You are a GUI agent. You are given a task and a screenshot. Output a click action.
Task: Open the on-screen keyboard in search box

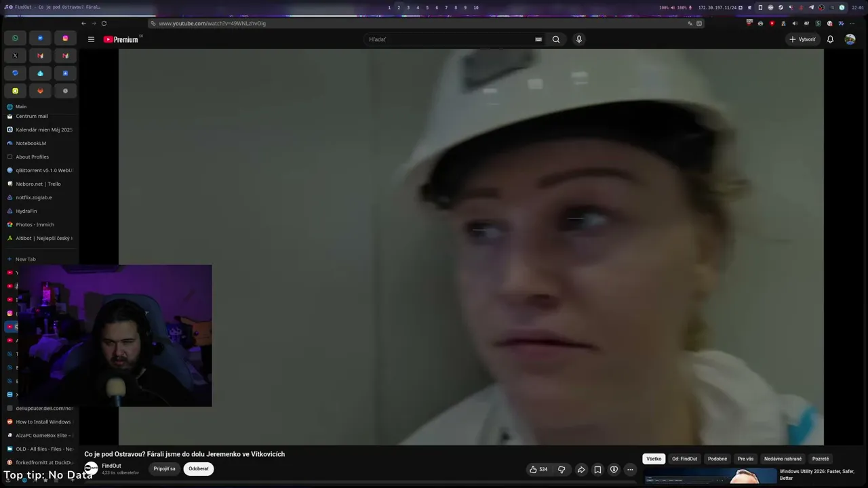click(x=538, y=39)
